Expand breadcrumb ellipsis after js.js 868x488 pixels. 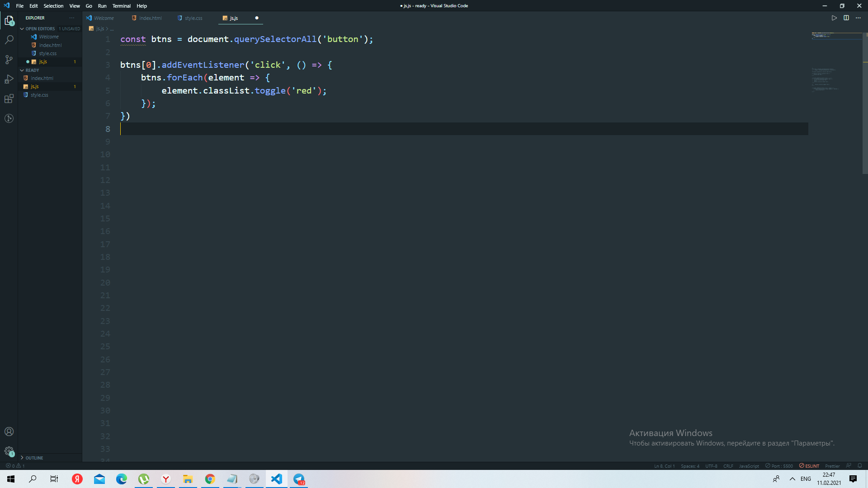pyautogui.click(x=112, y=29)
